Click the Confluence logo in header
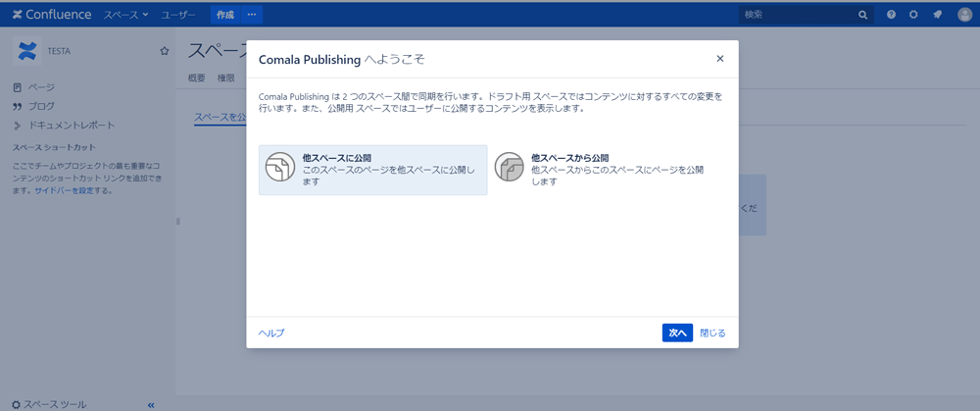 click(51, 15)
